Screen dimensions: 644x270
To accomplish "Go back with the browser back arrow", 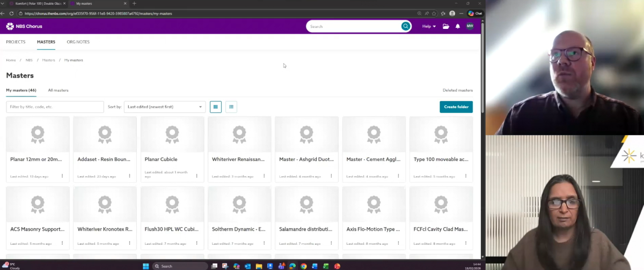I will pos(4,13).
